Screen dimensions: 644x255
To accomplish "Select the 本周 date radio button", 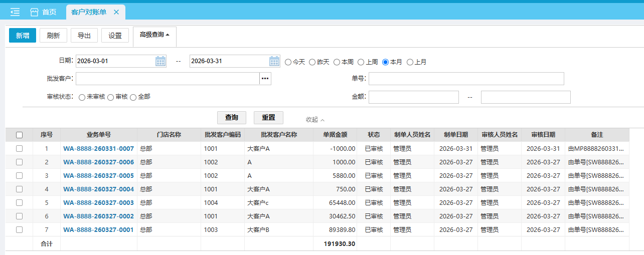I will (x=337, y=62).
